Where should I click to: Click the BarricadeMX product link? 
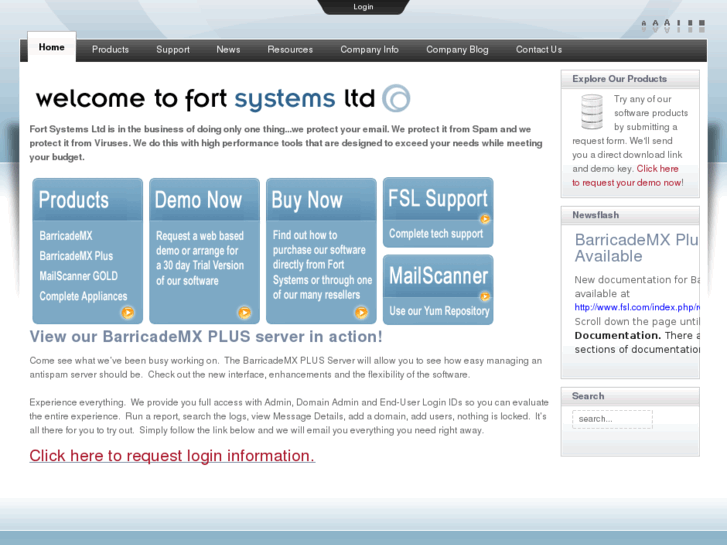point(66,236)
